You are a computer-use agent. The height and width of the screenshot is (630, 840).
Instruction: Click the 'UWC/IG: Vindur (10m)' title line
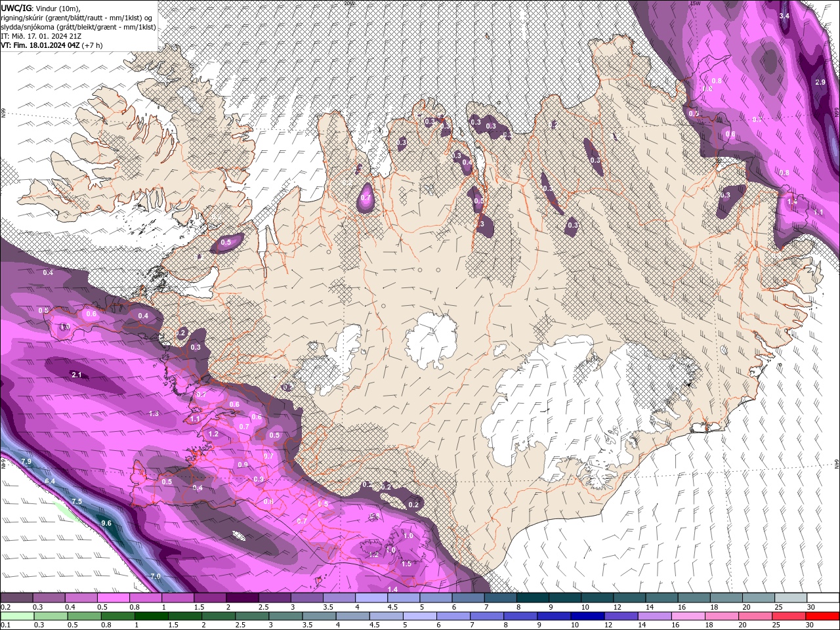(x=40, y=8)
